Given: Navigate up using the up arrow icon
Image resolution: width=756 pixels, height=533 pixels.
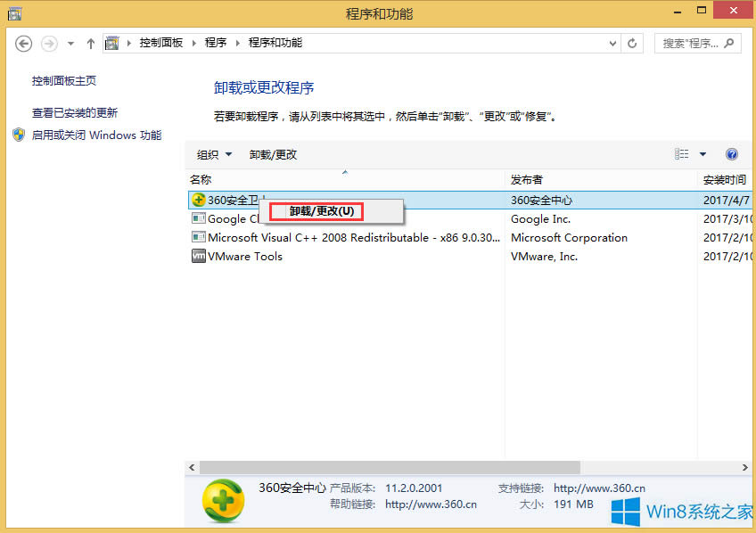Looking at the screenshot, I should click(90, 42).
